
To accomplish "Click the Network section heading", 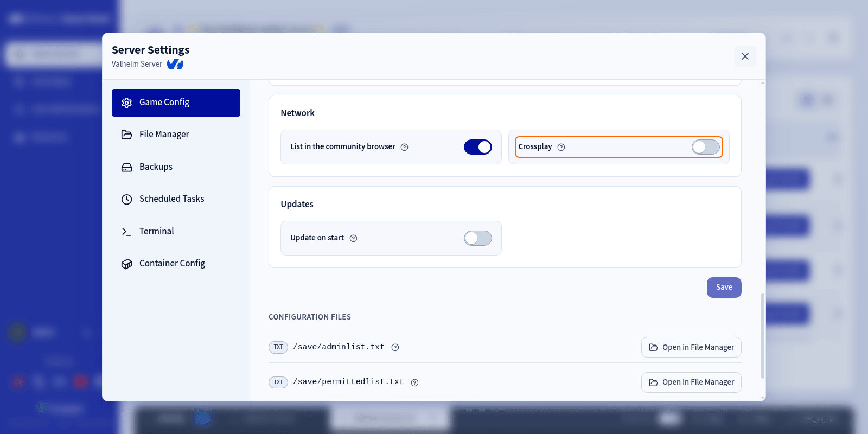I will click(297, 113).
